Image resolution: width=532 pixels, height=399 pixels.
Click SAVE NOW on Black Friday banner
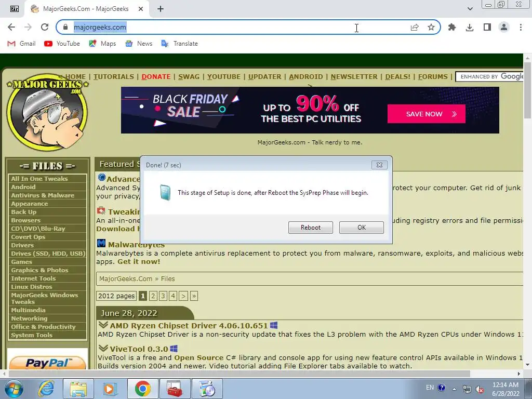pos(427,114)
